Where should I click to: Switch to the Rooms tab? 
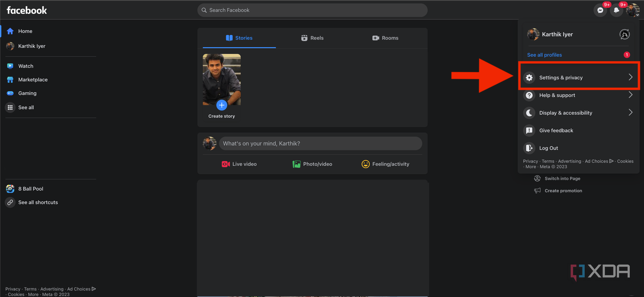coord(385,38)
